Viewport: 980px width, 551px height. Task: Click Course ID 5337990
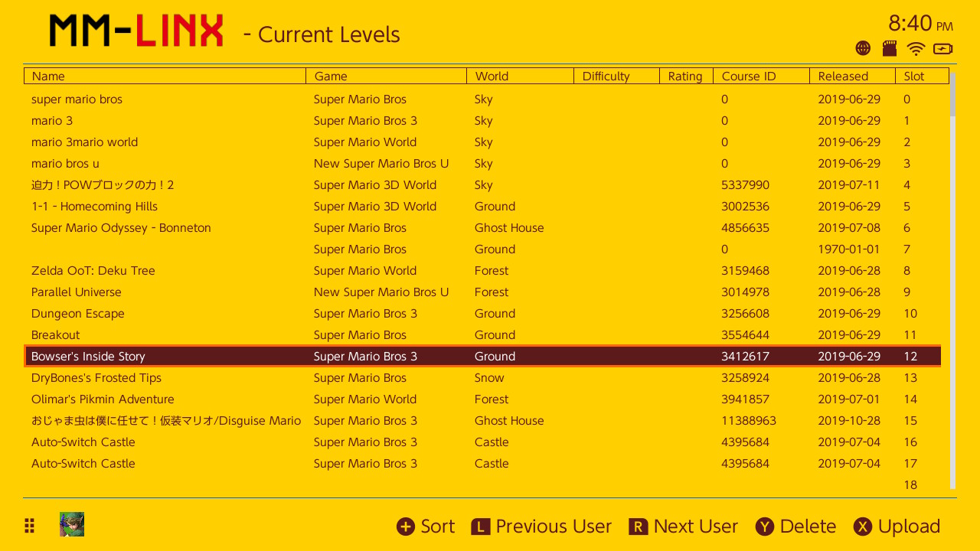pos(745,184)
